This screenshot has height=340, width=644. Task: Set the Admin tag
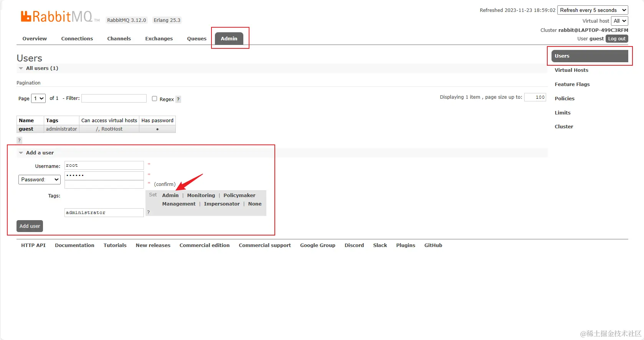[170, 195]
